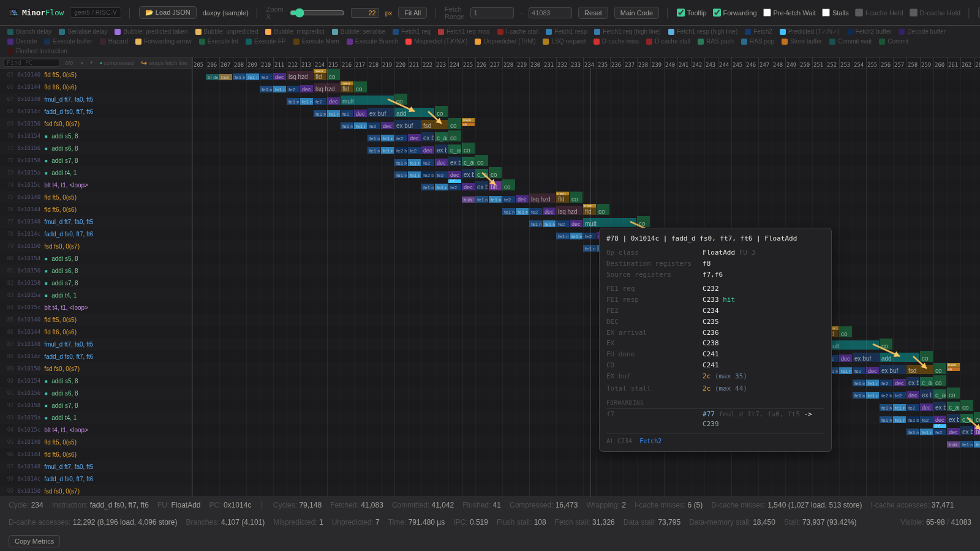Uncheck the Forwarding checkbox

click(717, 13)
